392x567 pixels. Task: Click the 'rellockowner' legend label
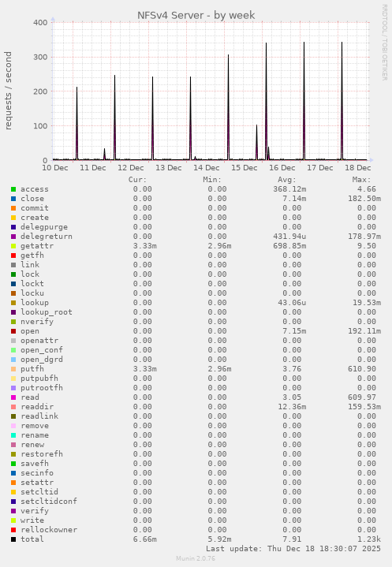(49, 530)
